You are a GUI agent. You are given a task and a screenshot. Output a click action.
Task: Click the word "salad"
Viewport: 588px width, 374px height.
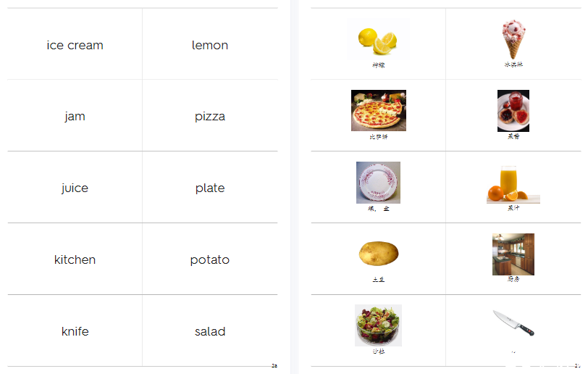(x=210, y=331)
